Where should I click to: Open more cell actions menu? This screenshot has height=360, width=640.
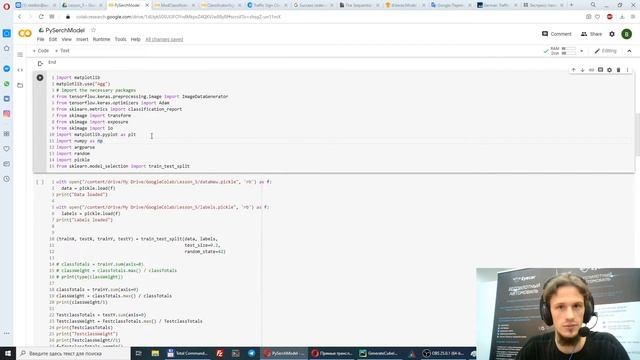point(627,70)
